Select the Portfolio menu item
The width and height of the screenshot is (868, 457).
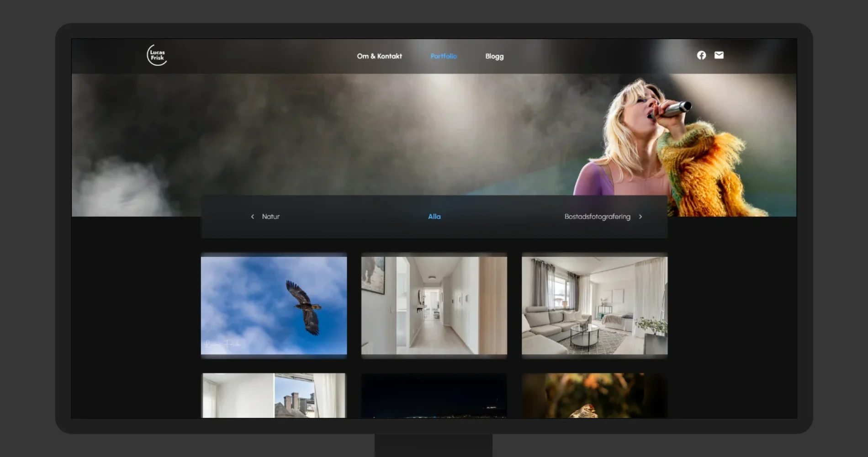click(443, 56)
